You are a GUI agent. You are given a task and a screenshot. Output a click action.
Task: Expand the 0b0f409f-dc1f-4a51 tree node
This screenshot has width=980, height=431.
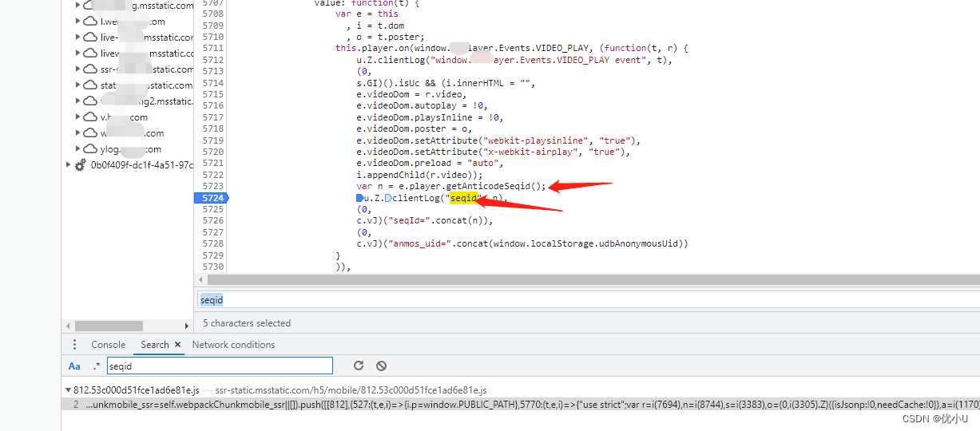click(69, 165)
